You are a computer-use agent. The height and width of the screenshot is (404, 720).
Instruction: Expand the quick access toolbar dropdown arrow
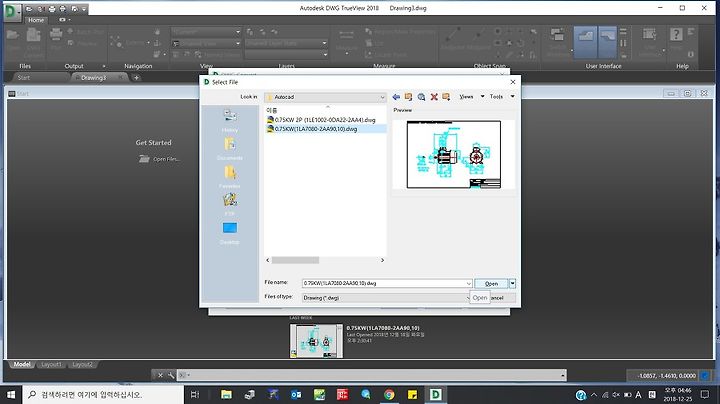coord(84,9)
